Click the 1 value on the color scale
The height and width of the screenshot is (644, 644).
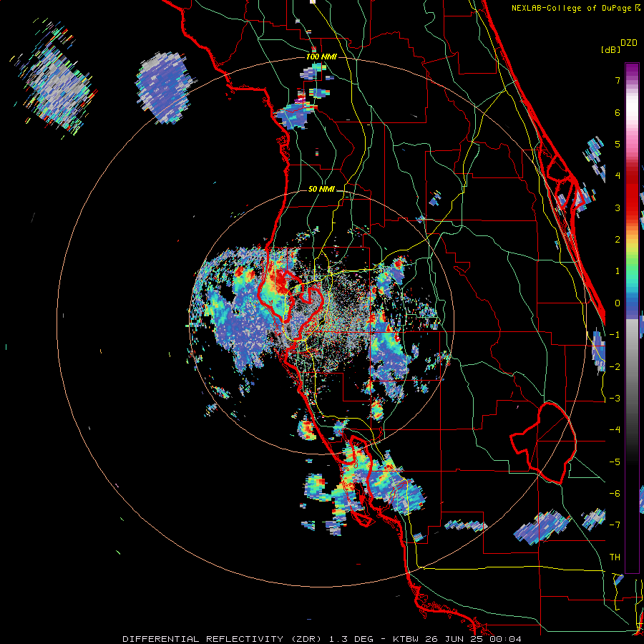[618, 271]
